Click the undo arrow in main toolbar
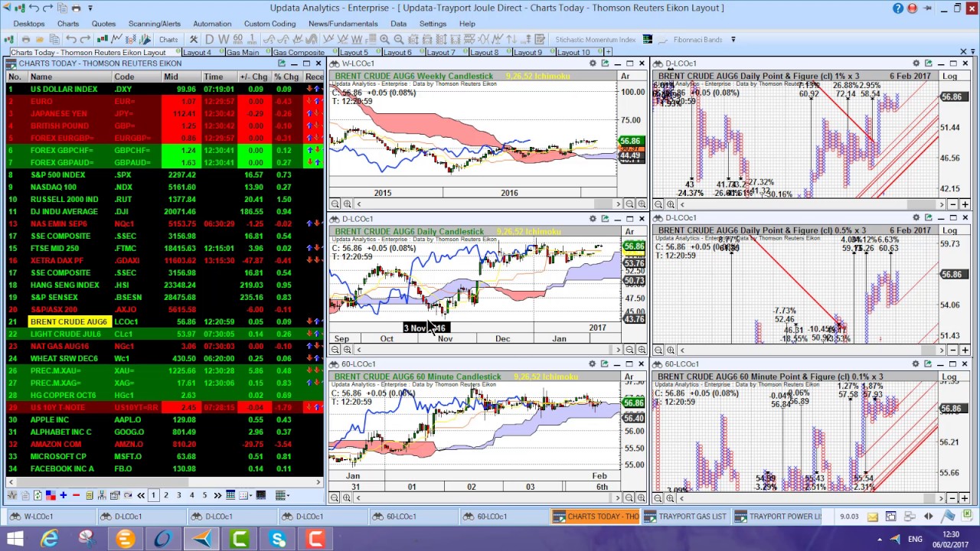This screenshot has height=551, width=980. pos(71,39)
